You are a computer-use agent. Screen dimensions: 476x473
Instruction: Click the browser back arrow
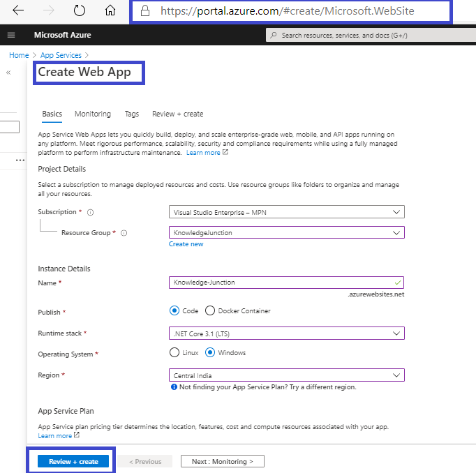pyautogui.click(x=18, y=10)
